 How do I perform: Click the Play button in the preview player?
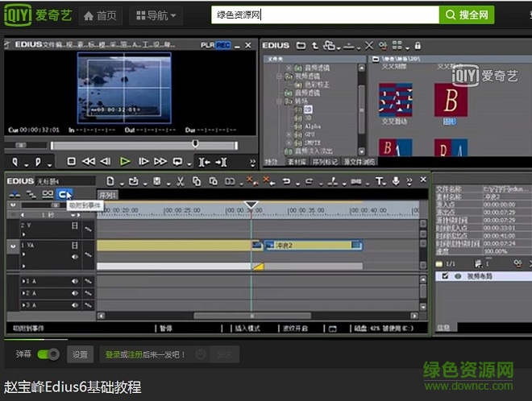click(x=125, y=161)
